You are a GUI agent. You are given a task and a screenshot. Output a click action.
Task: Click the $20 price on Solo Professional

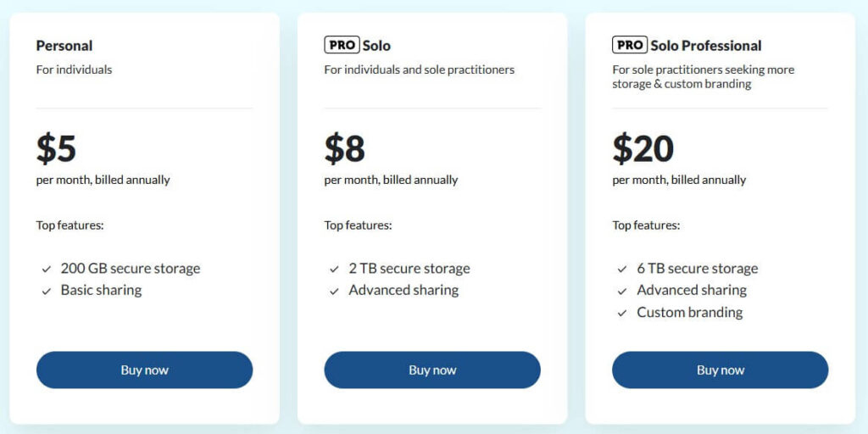pos(643,148)
